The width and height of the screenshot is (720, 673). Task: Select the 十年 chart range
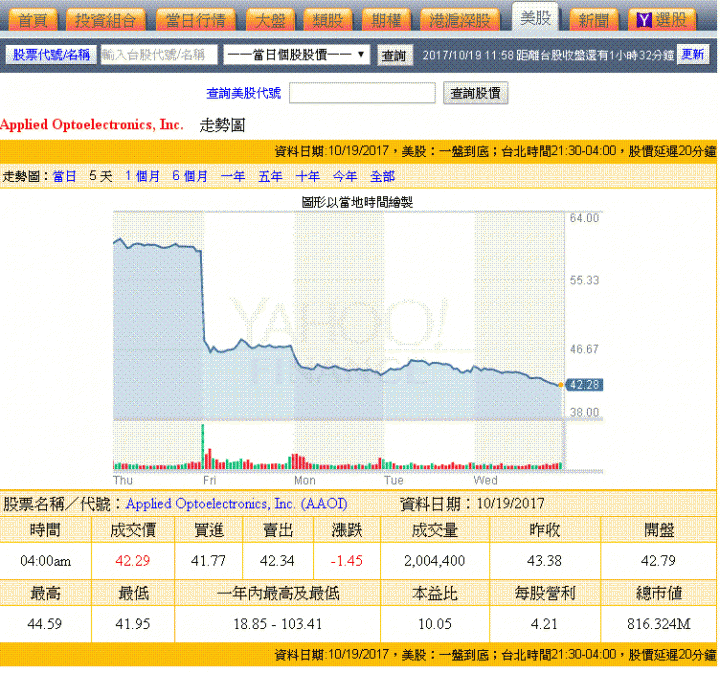click(x=308, y=176)
